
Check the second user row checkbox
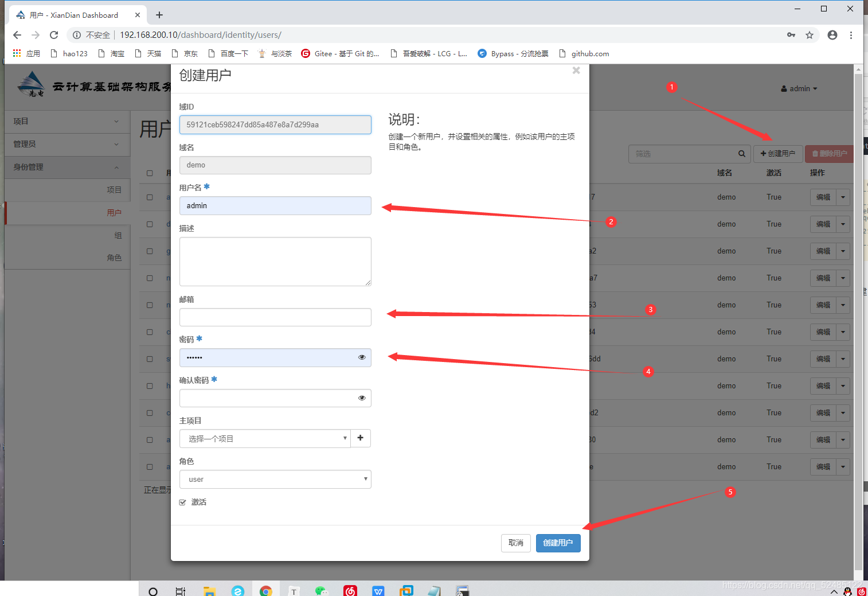(x=150, y=224)
